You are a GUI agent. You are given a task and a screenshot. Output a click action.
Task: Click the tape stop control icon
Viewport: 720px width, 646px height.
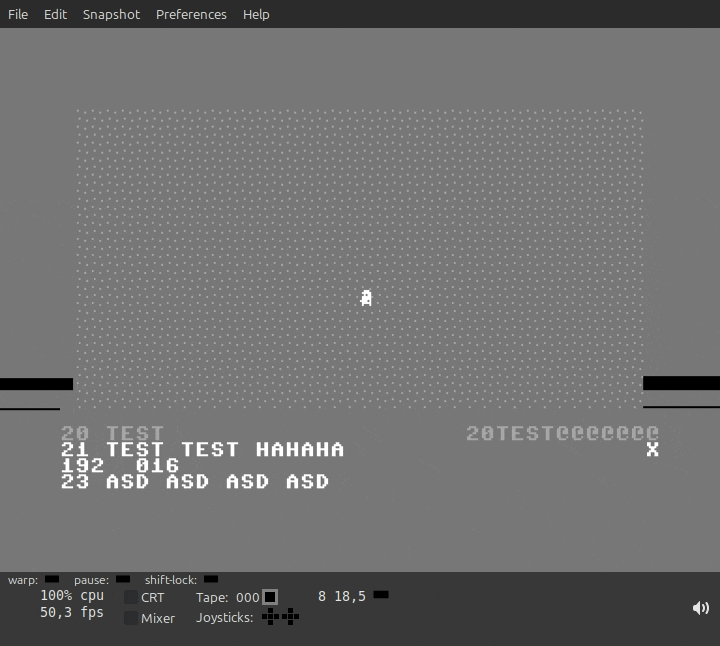coord(270,597)
